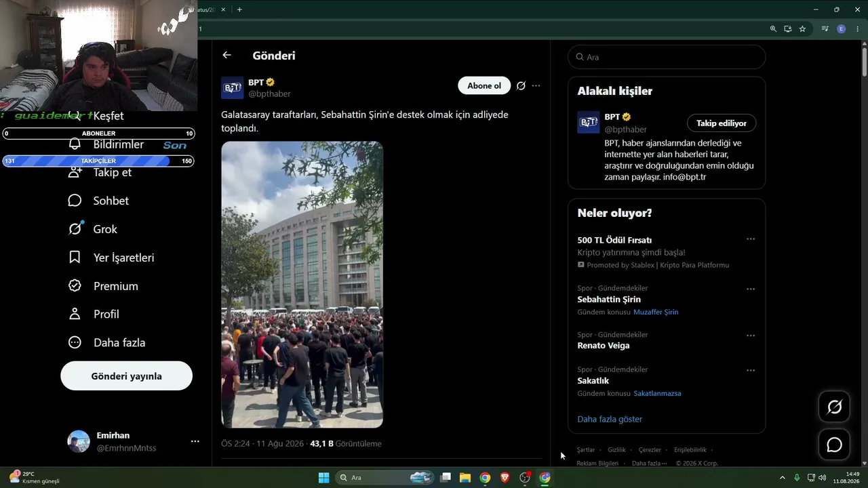Click the chat bubble icon beside Sohbet
Image resolution: width=868 pixels, height=488 pixels.
pyautogui.click(x=75, y=201)
